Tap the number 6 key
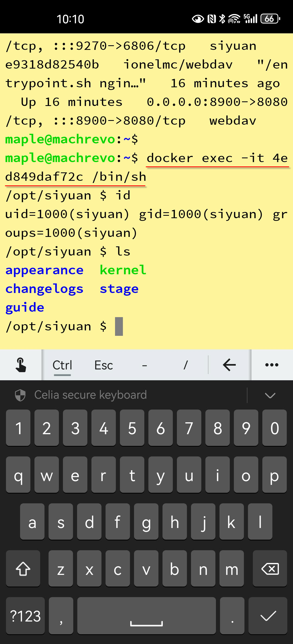 (x=161, y=428)
